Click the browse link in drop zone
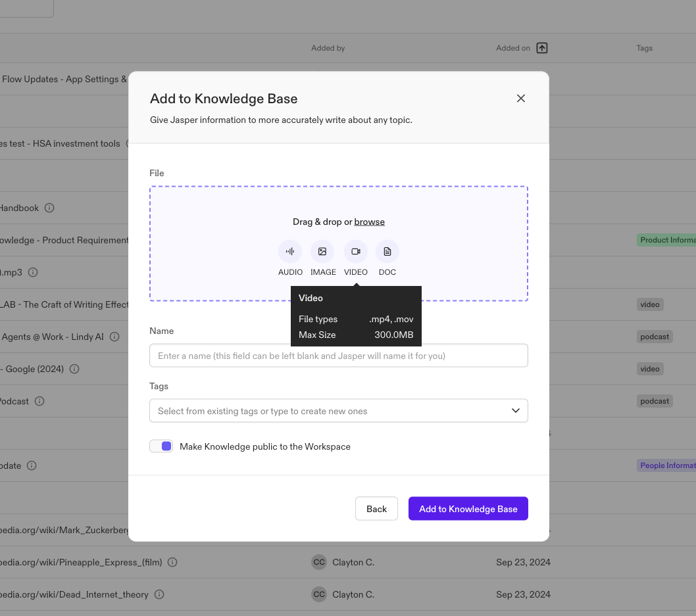Viewport: 696px width, 616px height. [369, 222]
